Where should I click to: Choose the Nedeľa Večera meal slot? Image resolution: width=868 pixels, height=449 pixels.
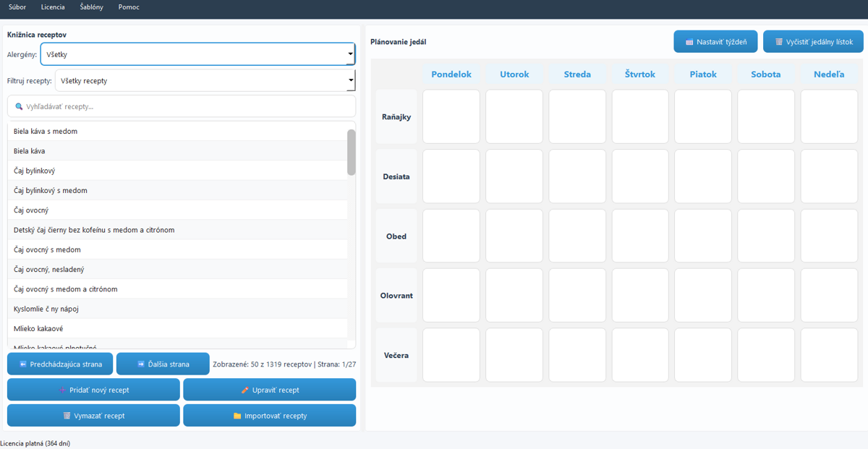(x=829, y=355)
